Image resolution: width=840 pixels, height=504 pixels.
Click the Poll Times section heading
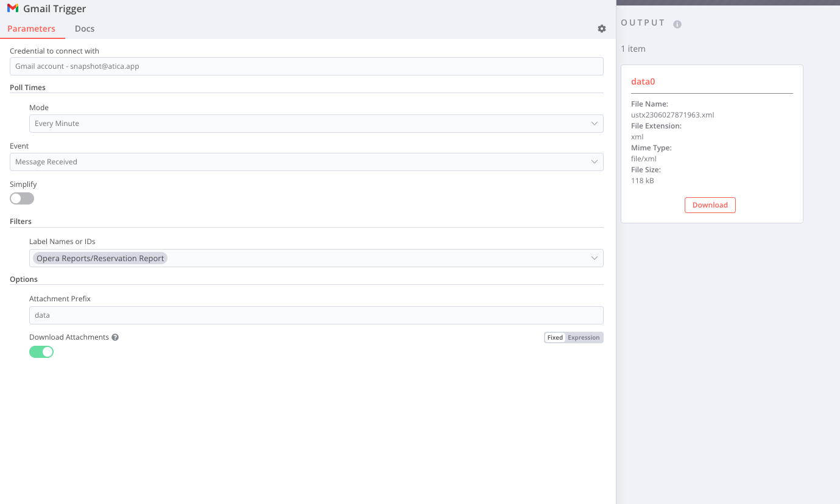tap(28, 88)
